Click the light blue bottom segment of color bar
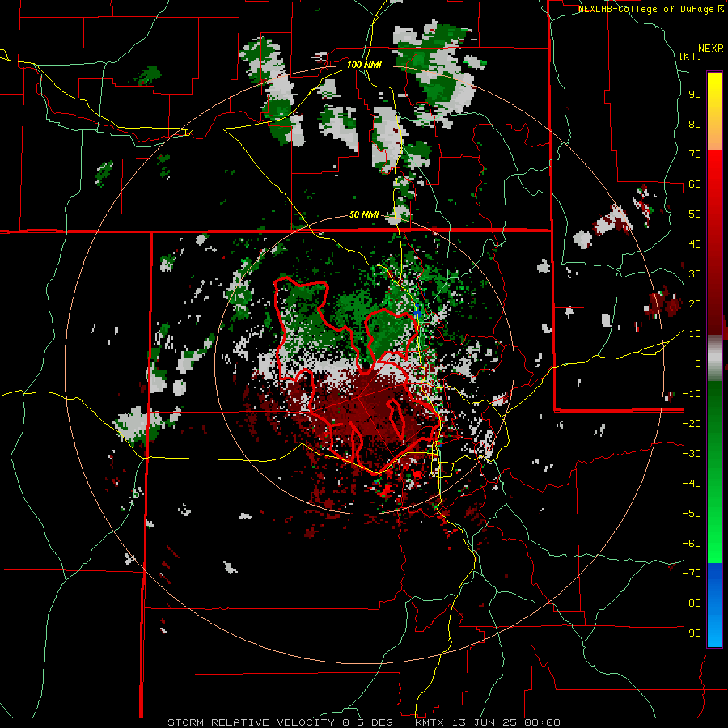Image resolution: width=728 pixels, height=728 pixels. pos(714,629)
